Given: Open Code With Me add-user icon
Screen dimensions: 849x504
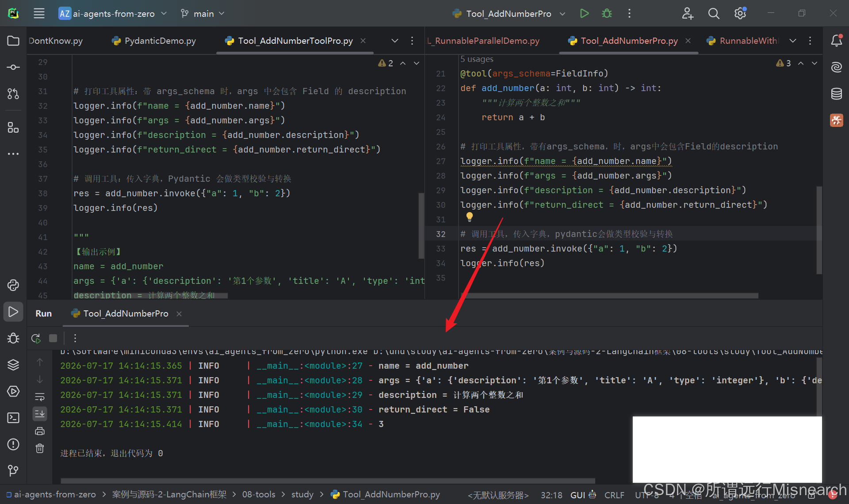Looking at the screenshot, I should click(x=688, y=13).
